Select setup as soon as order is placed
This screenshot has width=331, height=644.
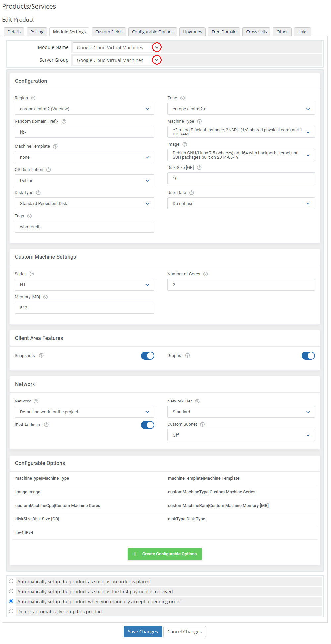[11, 581]
